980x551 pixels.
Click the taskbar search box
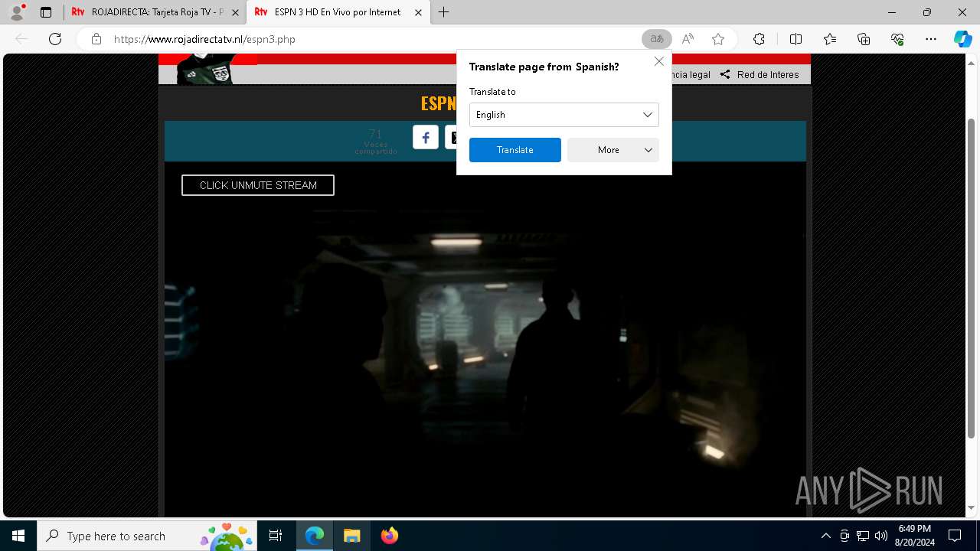[148, 536]
